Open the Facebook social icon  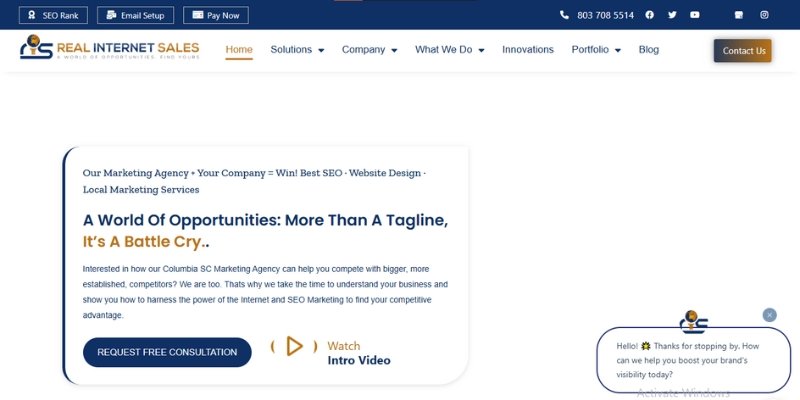point(649,15)
